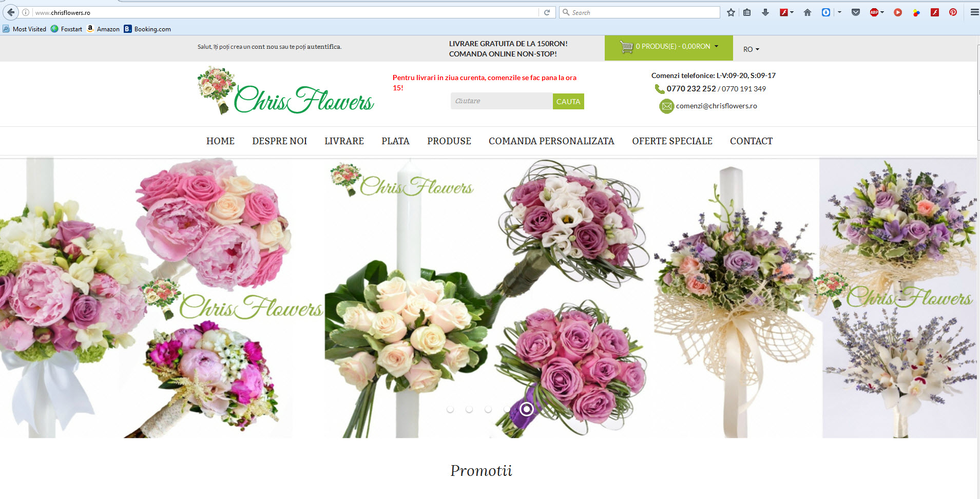Select the third slideshow indicator dot

(488, 409)
